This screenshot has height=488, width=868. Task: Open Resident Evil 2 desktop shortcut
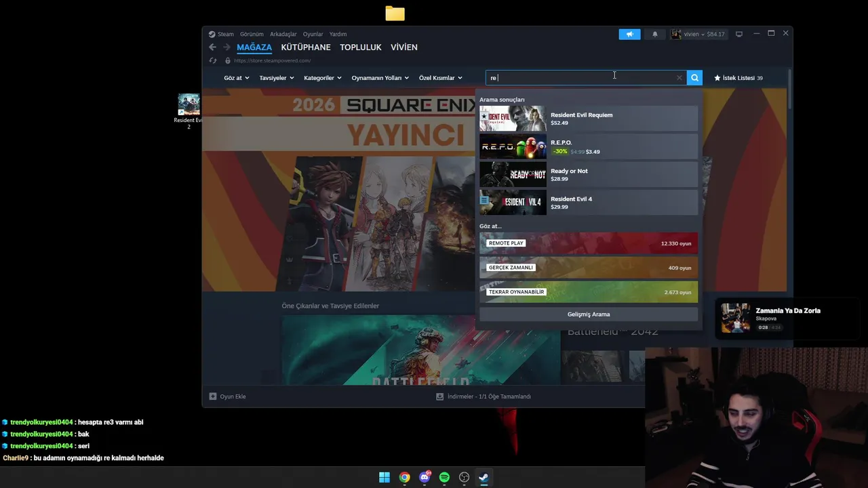click(x=189, y=111)
